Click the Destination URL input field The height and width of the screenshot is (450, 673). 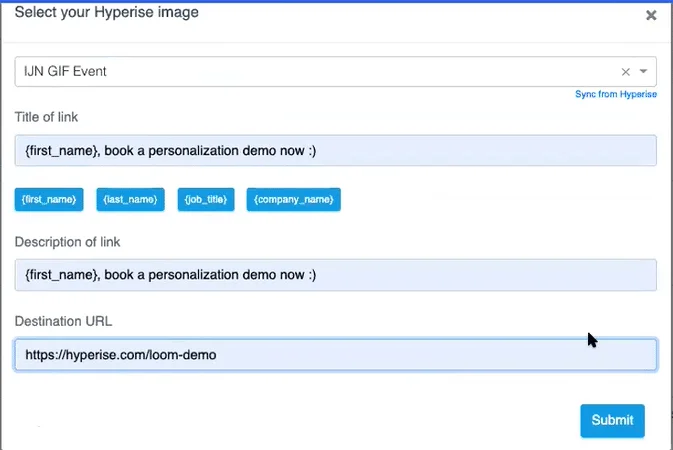point(335,355)
